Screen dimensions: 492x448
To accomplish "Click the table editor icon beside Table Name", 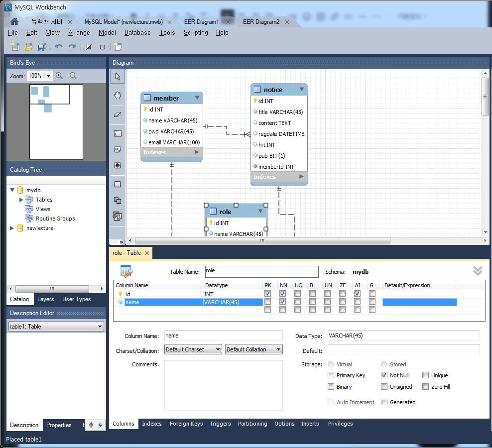I will tap(126, 271).
